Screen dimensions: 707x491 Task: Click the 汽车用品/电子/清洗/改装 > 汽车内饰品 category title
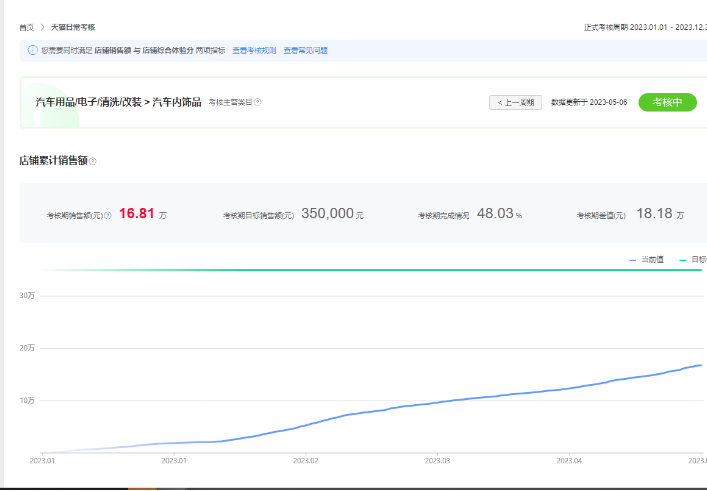click(119, 102)
